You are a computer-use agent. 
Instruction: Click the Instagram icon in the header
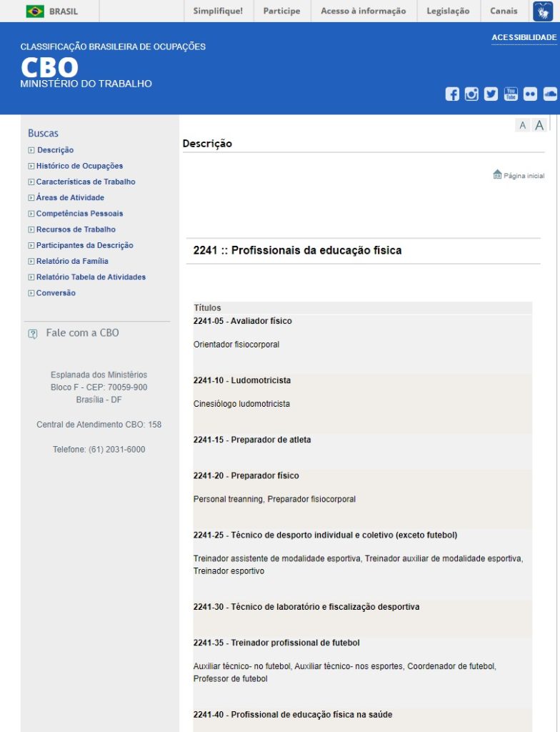pos(471,94)
